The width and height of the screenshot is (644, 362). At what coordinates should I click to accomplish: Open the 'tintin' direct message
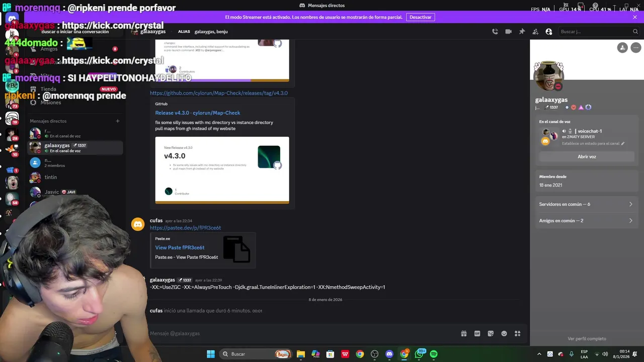click(75, 177)
